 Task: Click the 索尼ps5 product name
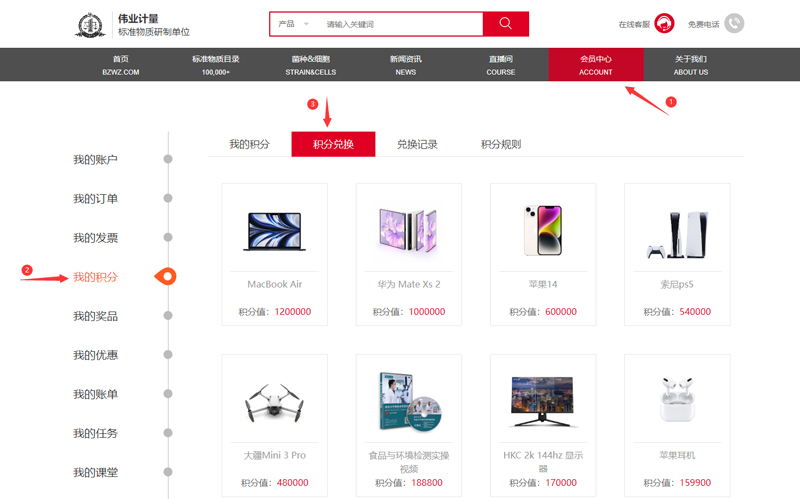point(677,284)
